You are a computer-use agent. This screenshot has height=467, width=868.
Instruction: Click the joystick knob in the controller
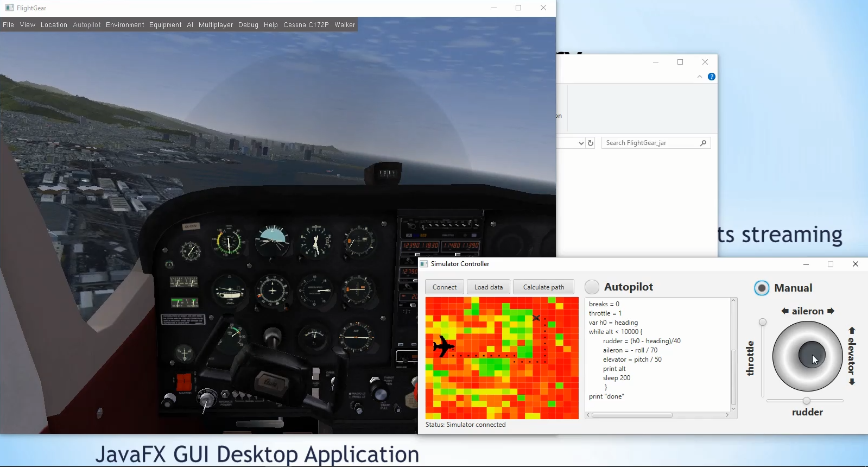[x=812, y=355]
